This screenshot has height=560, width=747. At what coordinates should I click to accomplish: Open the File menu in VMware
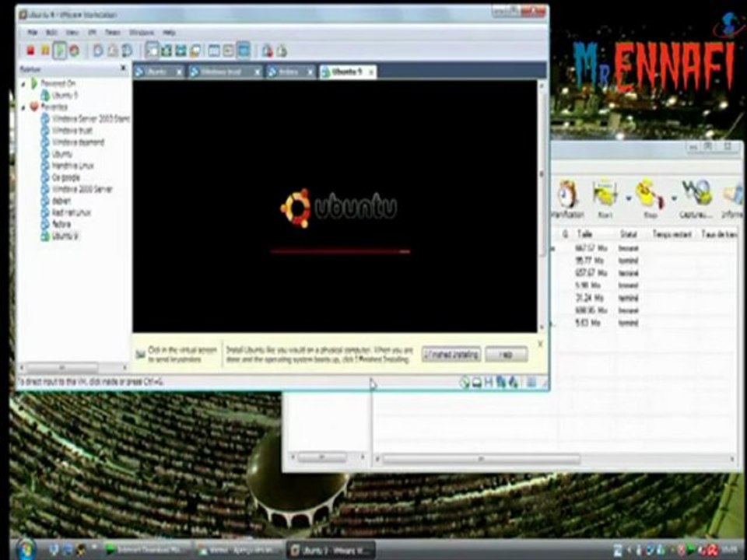pos(33,33)
